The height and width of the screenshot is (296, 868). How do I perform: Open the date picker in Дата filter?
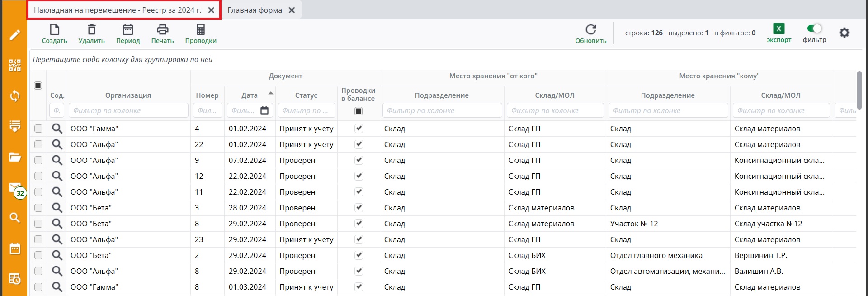coord(264,110)
